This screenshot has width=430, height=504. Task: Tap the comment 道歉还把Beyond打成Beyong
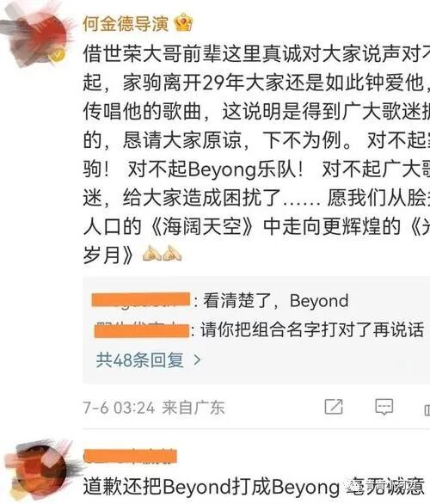tap(254, 486)
